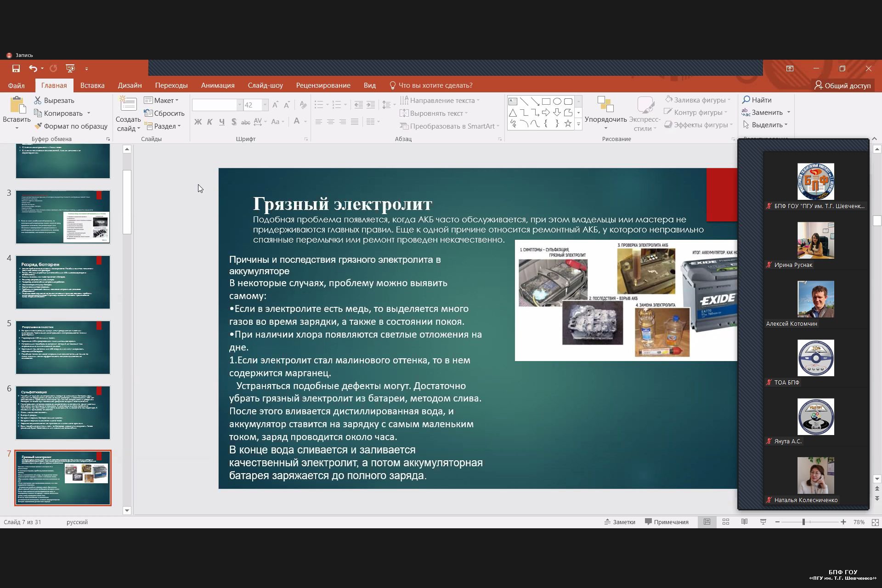Decrease list indent level icon
The width and height of the screenshot is (882, 588).
click(358, 105)
